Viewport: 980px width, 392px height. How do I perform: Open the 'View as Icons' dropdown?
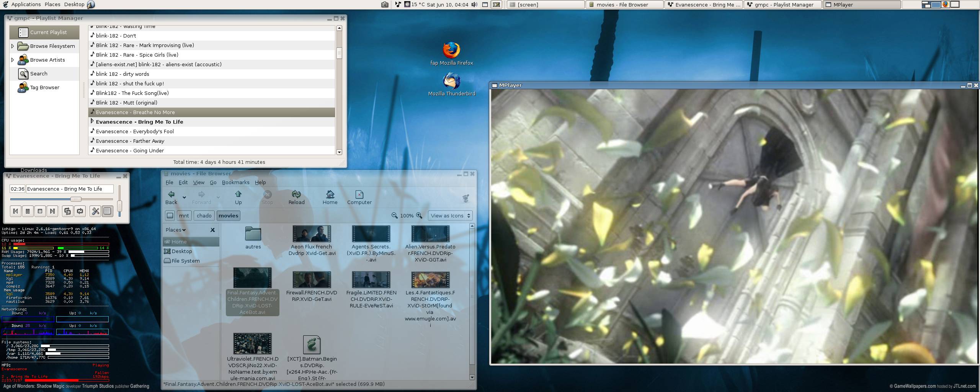point(450,216)
